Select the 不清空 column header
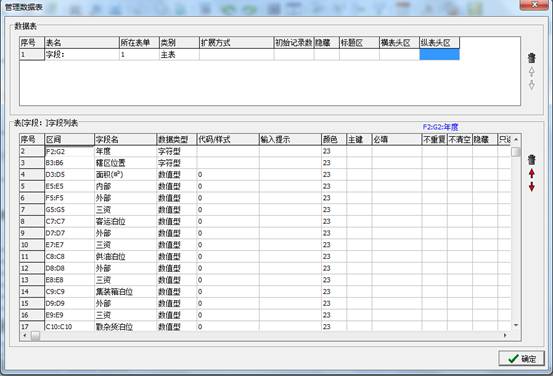Image resolution: width=553 pixels, height=376 pixels. tap(460, 140)
